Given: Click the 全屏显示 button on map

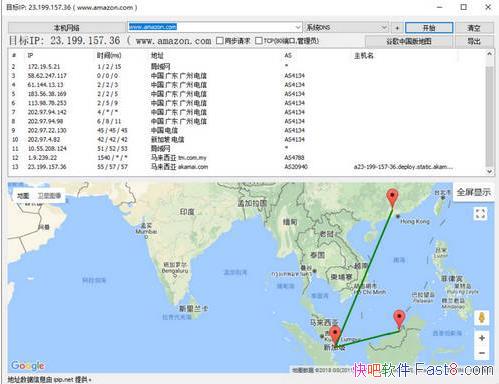Looking at the screenshot, I should pyautogui.click(x=473, y=192).
